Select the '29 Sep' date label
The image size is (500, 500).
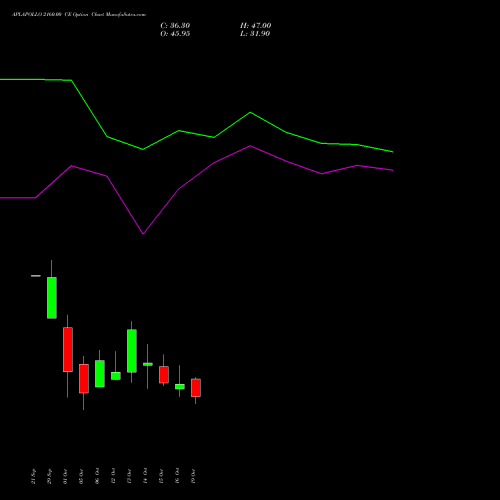coord(49,476)
